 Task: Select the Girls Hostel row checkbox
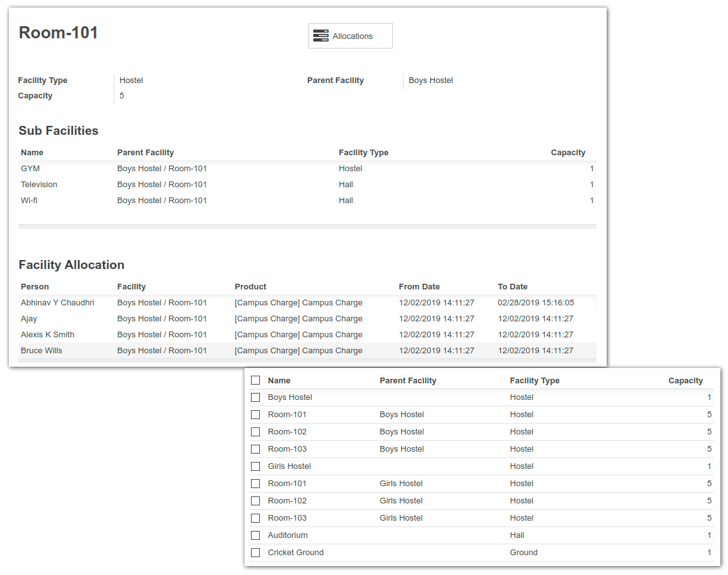[x=255, y=466]
